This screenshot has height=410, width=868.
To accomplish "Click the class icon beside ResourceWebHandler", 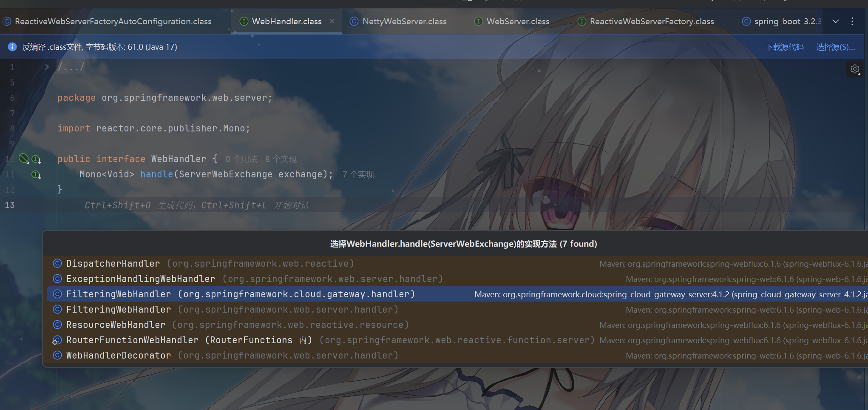I will [57, 325].
